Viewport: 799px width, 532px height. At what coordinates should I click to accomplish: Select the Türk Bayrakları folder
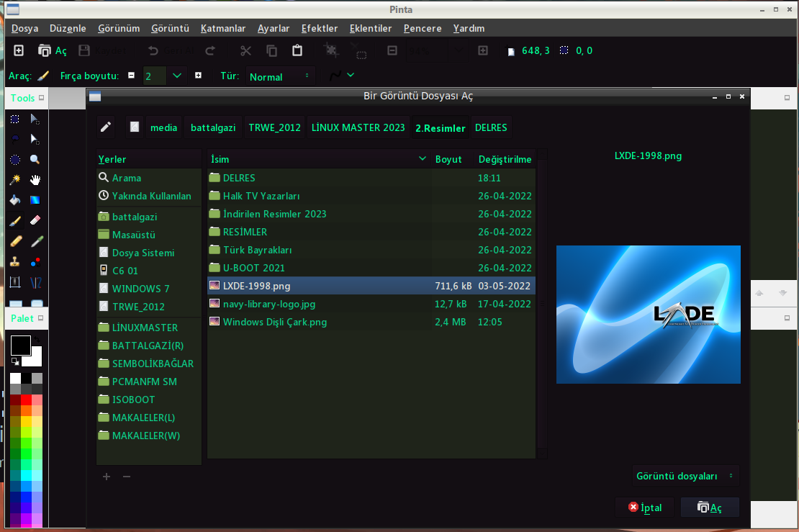[371, 251]
